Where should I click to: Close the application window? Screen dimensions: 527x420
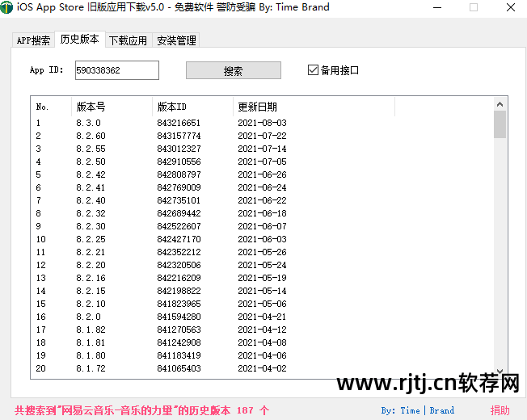pyautogui.click(x=511, y=7)
